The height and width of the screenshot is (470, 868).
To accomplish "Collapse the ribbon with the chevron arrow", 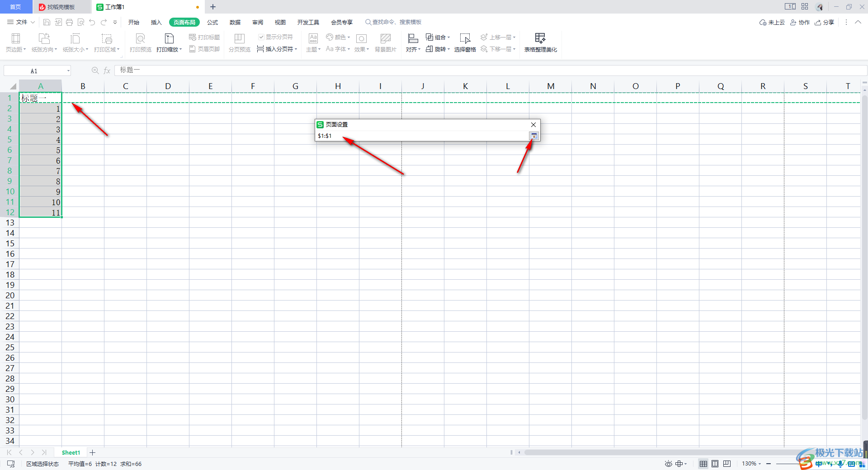I will pyautogui.click(x=858, y=22).
